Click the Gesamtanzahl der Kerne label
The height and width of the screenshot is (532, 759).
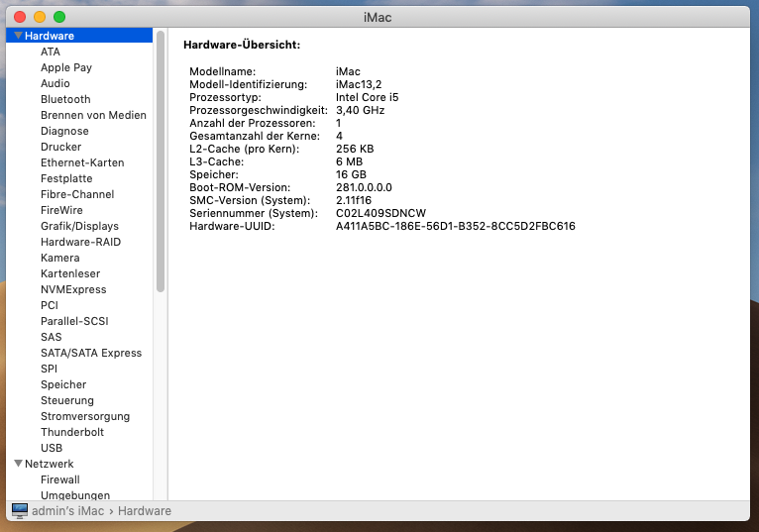pos(255,136)
